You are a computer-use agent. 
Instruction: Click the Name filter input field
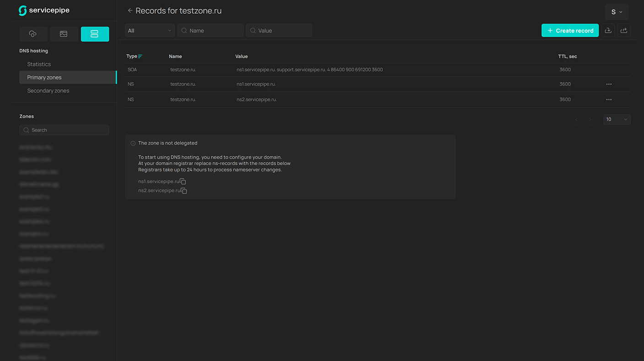click(214, 31)
